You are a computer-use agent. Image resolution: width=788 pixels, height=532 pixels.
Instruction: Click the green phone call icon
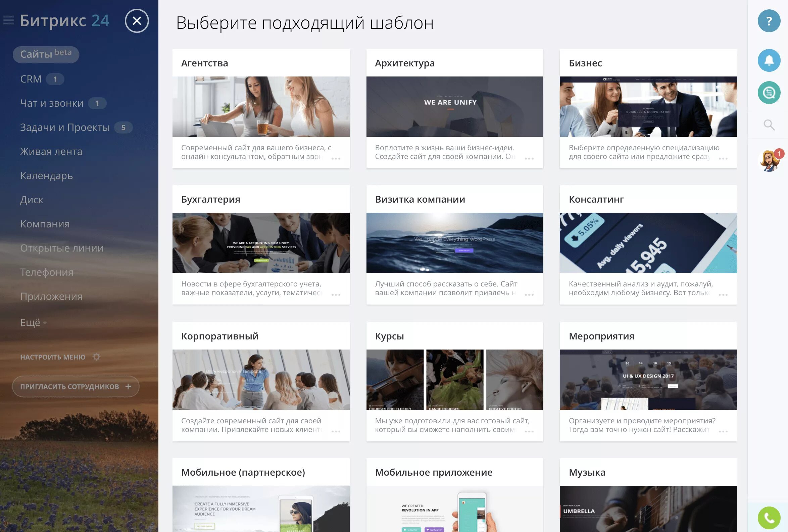[769, 518]
